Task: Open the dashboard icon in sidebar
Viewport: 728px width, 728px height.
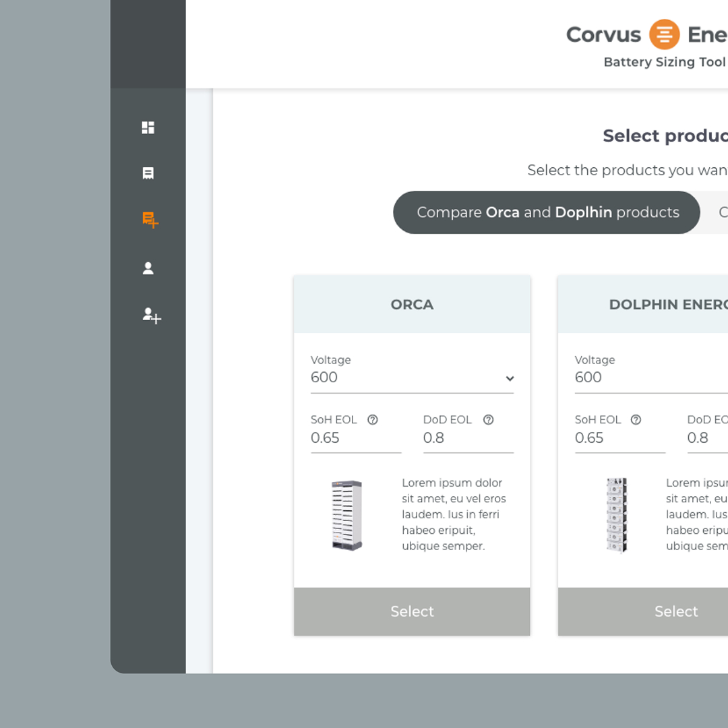Action: pyautogui.click(x=148, y=127)
